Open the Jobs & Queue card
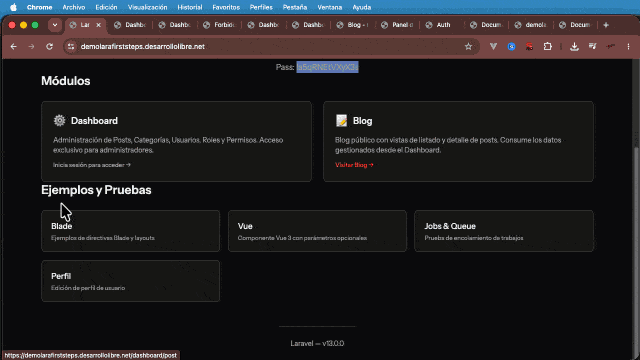640x360 pixels. click(504, 231)
